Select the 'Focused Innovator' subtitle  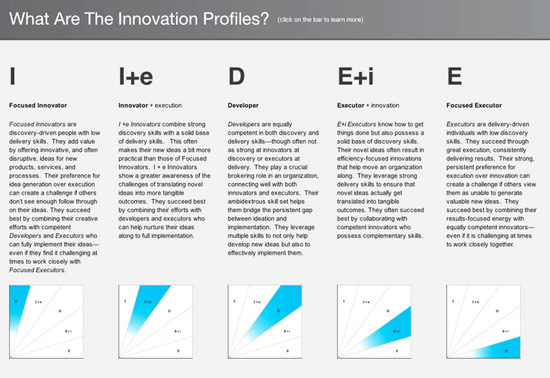click(x=38, y=105)
